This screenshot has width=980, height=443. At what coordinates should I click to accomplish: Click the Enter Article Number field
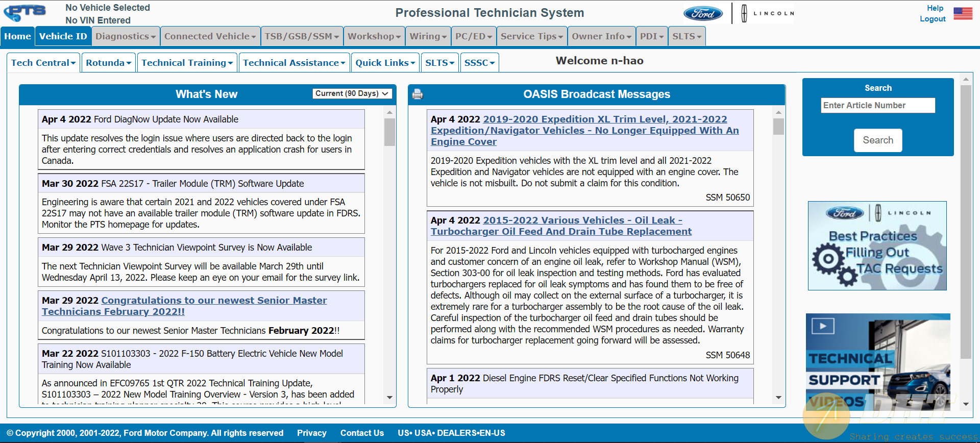click(878, 105)
